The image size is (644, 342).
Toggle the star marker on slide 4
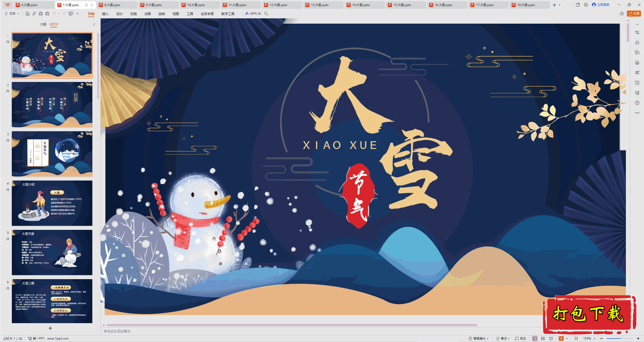tap(8, 190)
